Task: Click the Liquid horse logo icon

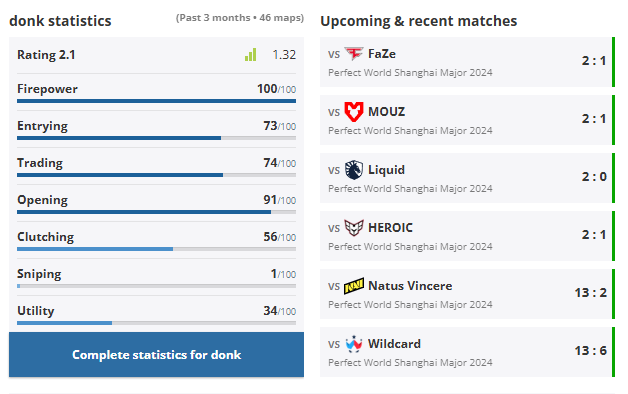Action: [x=354, y=170]
